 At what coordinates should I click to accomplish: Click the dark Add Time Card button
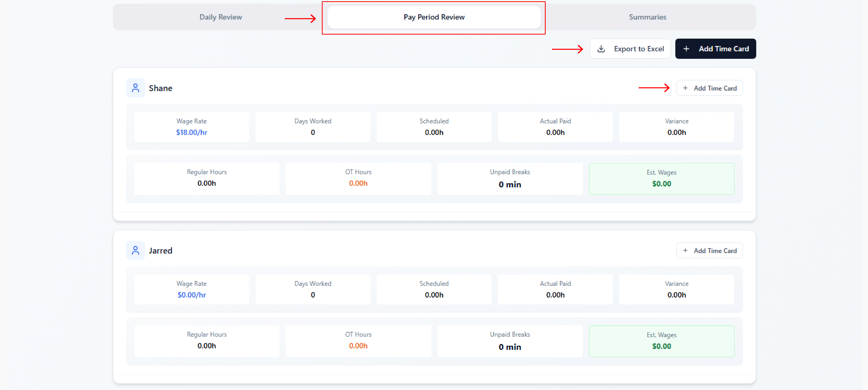pyautogui.click(x=715, y=49)
